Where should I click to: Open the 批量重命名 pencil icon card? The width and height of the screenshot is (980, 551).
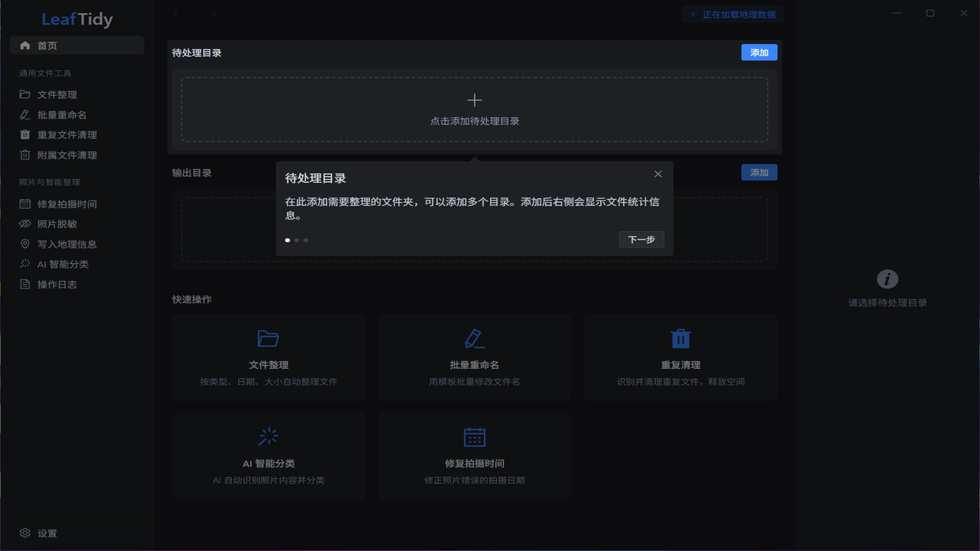coord(475,357)
